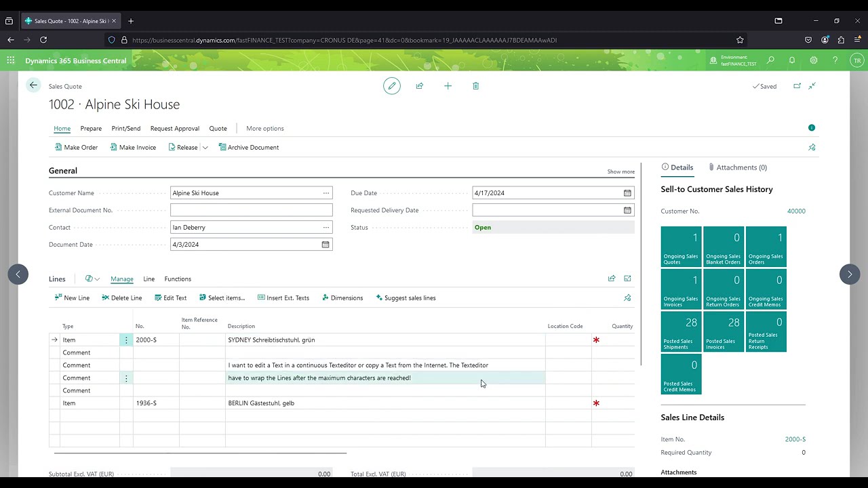The height and width of the screenshot is (488, 868).
Task: Switch to the Home tab
Action: click(x=62, y=128)
